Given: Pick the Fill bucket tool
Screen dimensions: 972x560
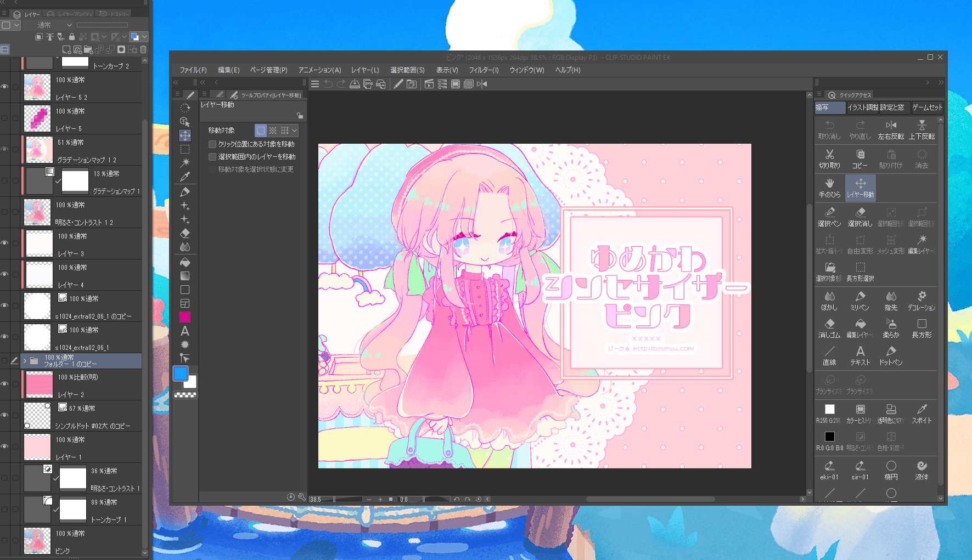Looking at the screenshot, I should pyautogui.click(x=185, y=262).
